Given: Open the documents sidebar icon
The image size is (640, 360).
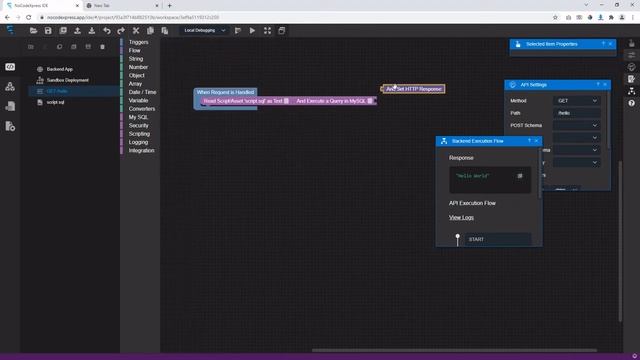Looking at the screenshot, I should 10,106.
